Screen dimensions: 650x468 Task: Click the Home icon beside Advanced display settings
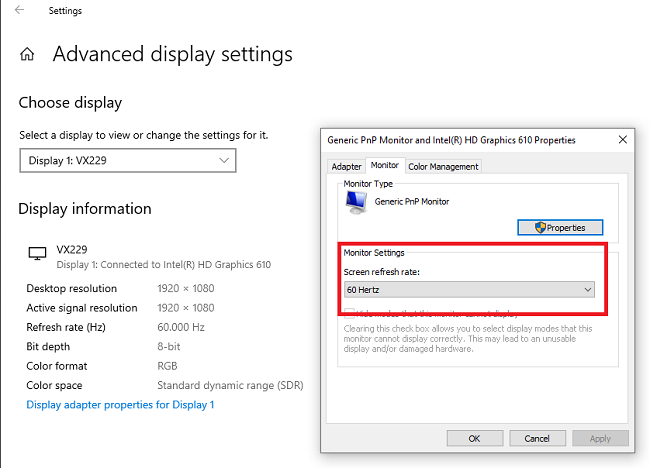27,54
